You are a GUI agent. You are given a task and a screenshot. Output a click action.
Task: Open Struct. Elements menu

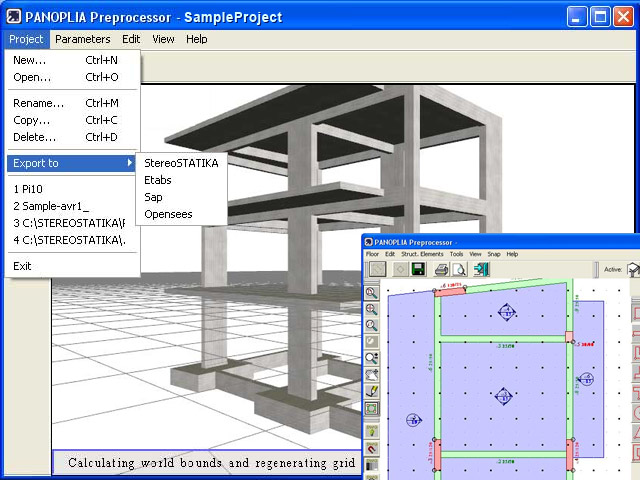(x=422, y=254)
